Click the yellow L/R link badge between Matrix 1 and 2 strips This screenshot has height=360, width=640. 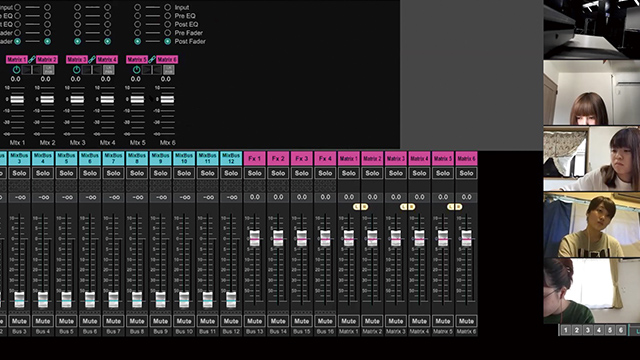coord(360,207)
